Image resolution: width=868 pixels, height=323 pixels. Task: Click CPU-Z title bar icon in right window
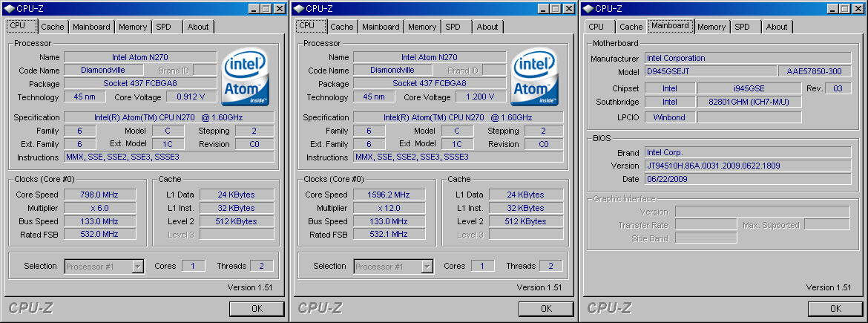click(x=588, y=8)
